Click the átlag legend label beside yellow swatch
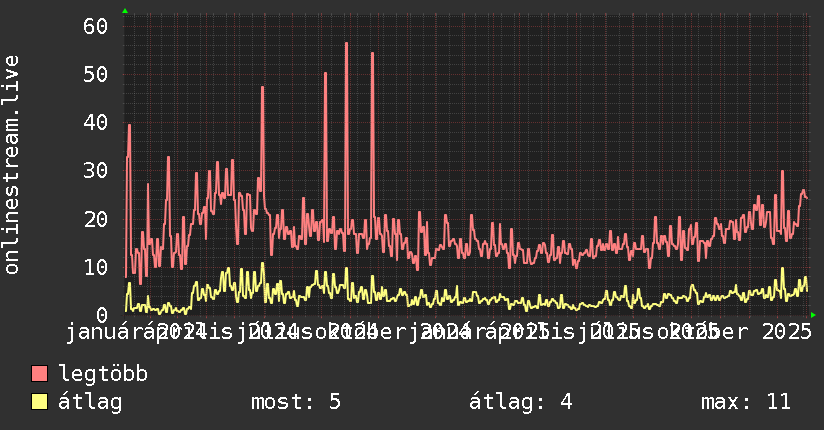824x430 pixels. click(90, 402)
